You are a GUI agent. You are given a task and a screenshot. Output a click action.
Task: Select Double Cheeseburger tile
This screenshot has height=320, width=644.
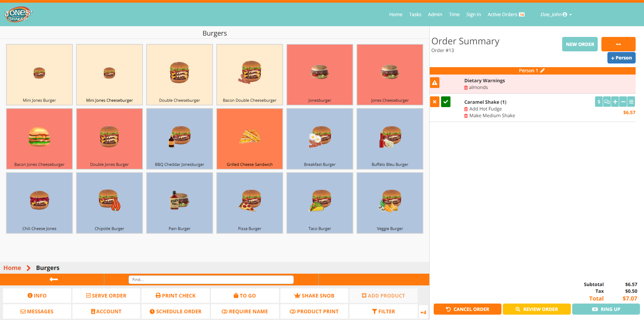click(x=179, y=75)
